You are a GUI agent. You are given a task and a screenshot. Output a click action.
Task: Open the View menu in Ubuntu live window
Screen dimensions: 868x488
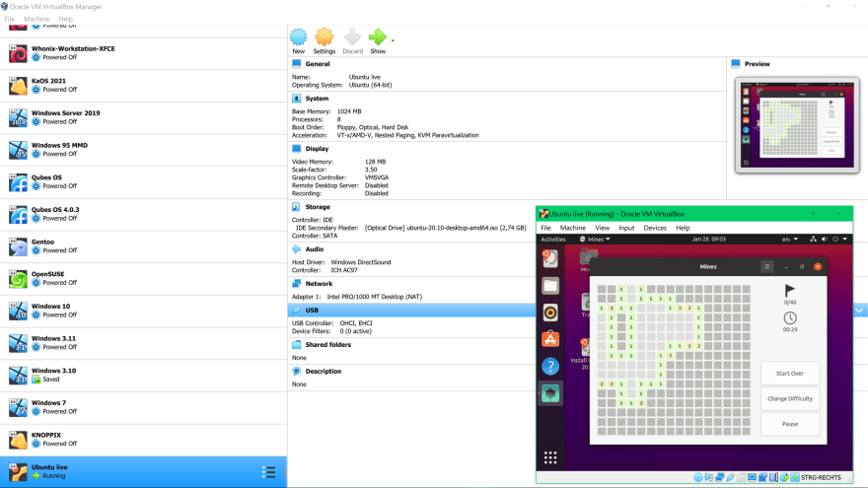pos(602,228)
